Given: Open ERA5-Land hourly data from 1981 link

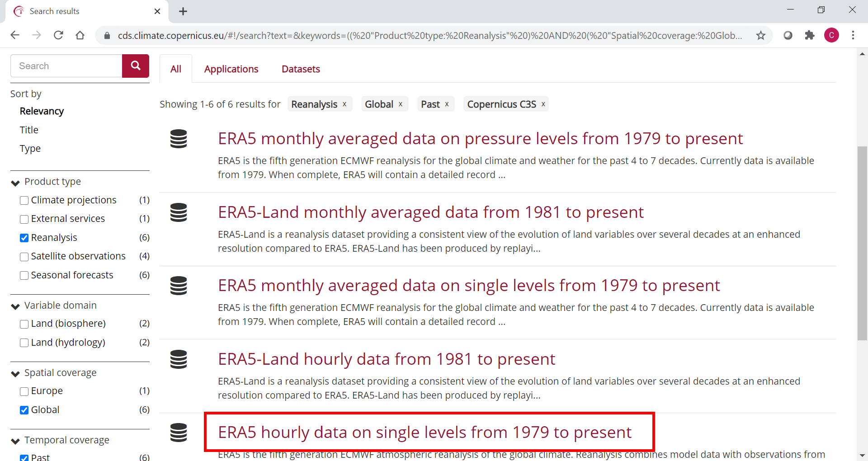Looking at the screenshot, I should (x=386, y=359).
